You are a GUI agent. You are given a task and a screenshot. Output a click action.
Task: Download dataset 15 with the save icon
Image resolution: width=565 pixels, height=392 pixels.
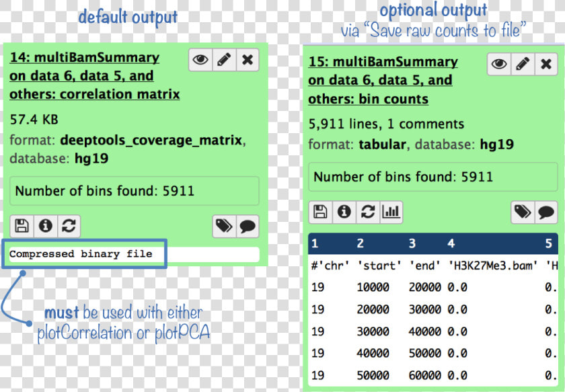coord(320,212)
